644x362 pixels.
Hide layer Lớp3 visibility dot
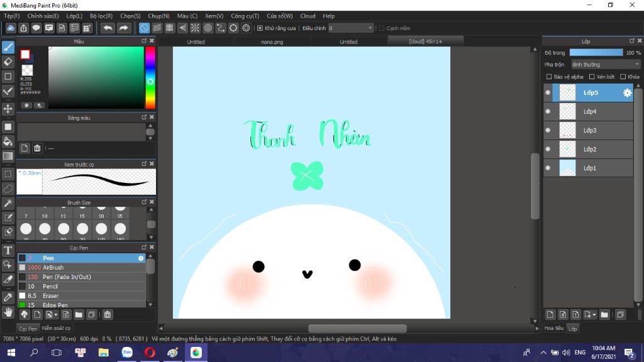coord(548,130)
